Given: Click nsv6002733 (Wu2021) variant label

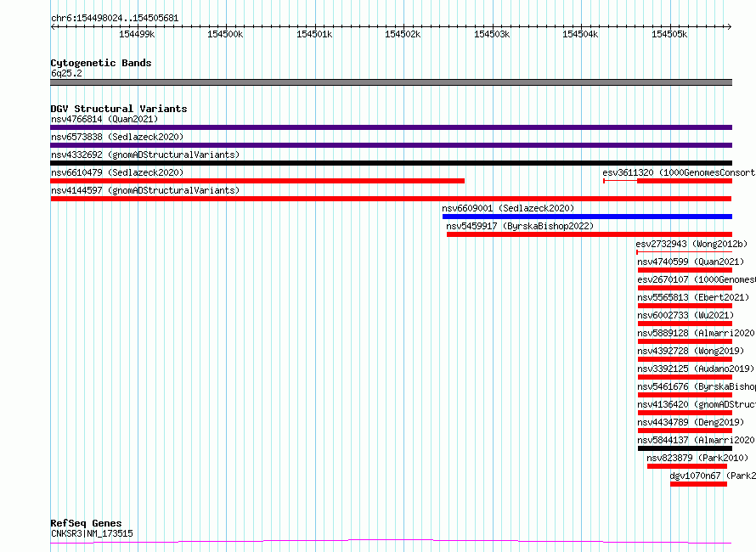Looking at the screenshot, I should (x=685, y=315).
